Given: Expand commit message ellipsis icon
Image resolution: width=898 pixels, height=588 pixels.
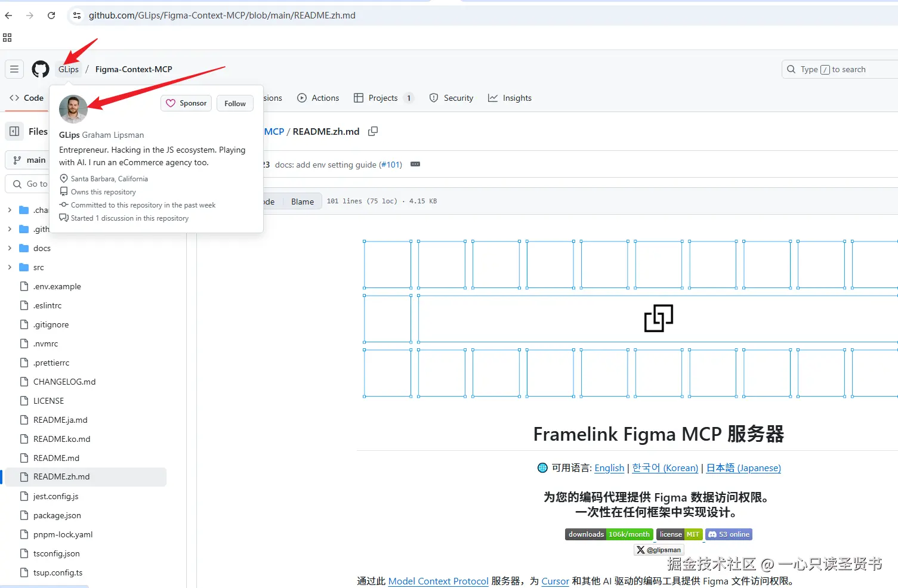Looking at the screenshot, I should 415,165.
